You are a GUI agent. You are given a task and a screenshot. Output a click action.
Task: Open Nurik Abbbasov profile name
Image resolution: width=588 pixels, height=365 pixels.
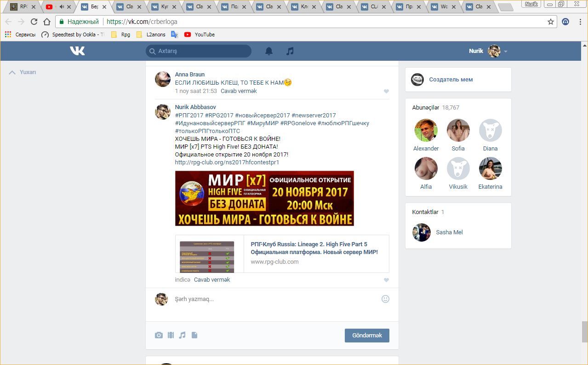pos(195,107)
